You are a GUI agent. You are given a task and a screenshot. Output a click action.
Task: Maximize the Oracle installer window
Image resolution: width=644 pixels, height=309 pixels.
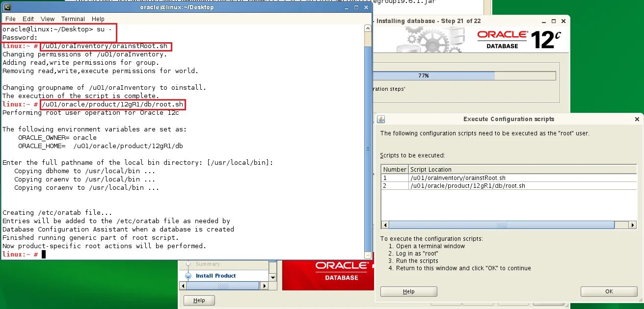point(553,21)
